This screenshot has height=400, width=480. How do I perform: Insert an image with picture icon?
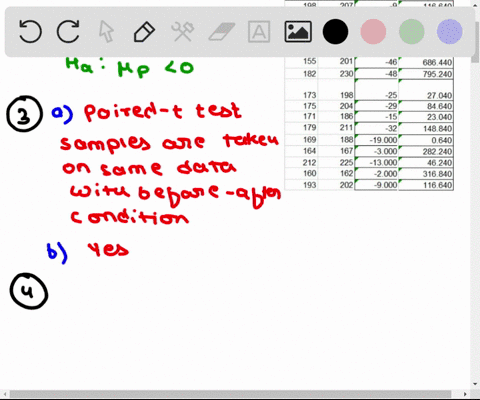tap(298, 32)
